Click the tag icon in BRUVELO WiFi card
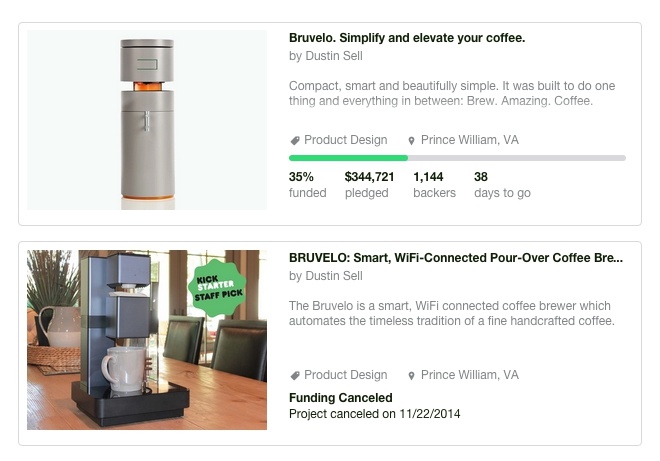Screen dimensions: 660x461 (295, 376)
